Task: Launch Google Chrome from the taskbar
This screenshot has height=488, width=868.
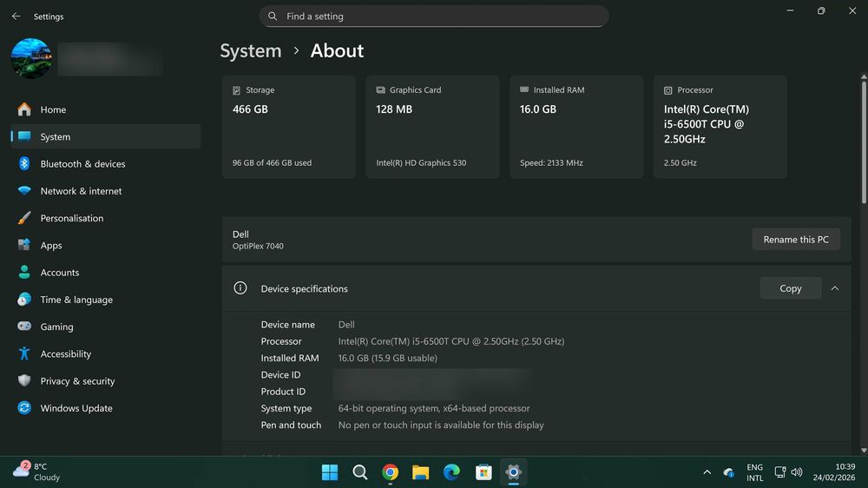Action: pyautogui.click(x=391, y=472)
